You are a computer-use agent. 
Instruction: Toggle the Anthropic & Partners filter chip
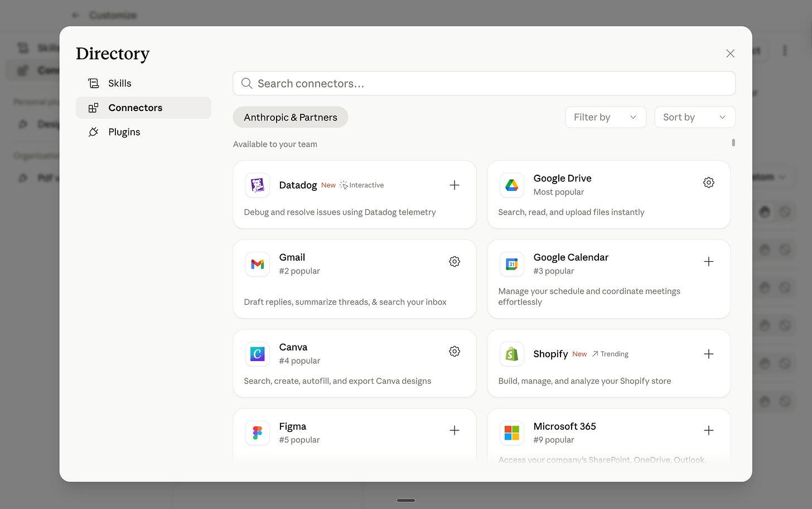coord(291,117)
